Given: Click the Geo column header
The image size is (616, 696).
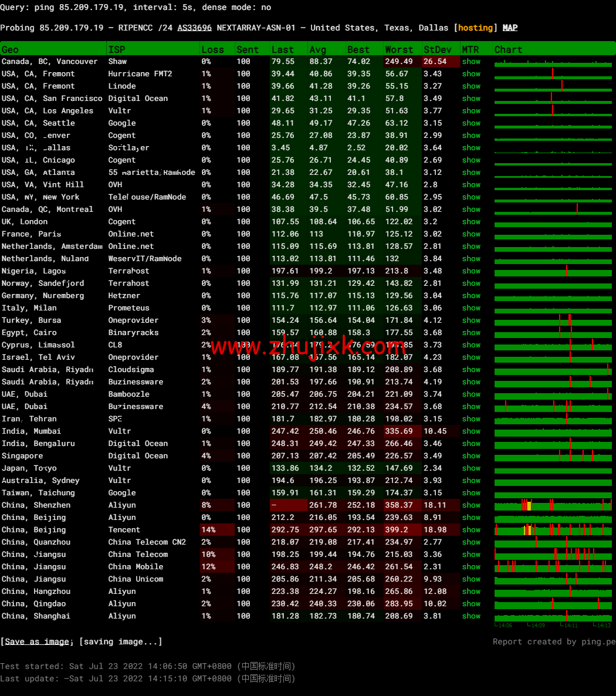Looking at the screenshot, I should pyautogui.click(x=10, y=50).
